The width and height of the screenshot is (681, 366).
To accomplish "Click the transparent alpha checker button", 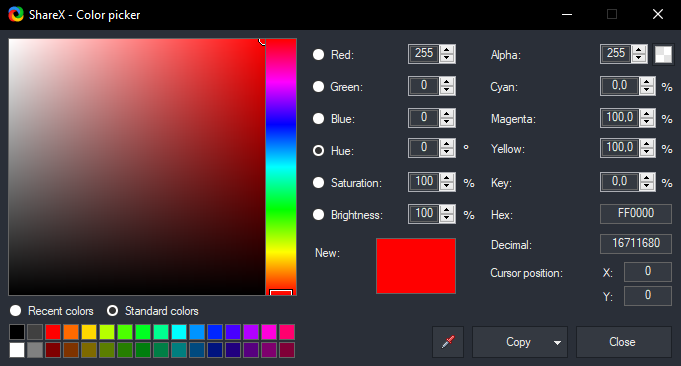I will click(x=663, y=54).
